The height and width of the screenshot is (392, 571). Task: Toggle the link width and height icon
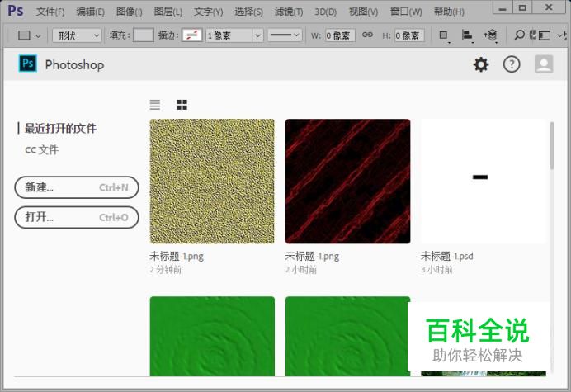click(367, 35)
